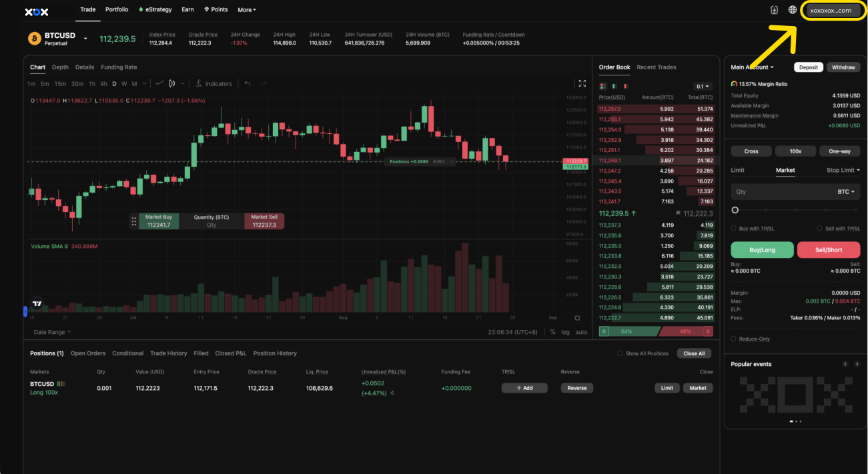Open the Indicators fx tool
This screenshot has width=868, height=474.
pos(213,84)
